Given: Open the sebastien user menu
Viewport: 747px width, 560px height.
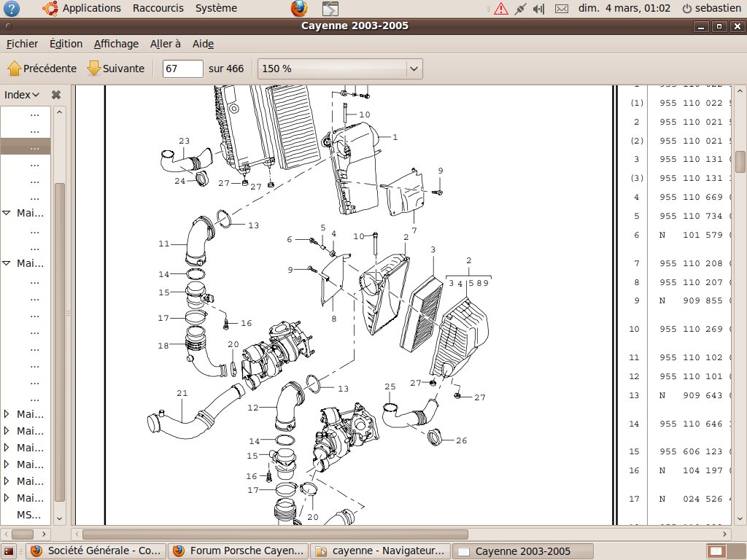Looking at the screenshot, I should coord(718,8).
